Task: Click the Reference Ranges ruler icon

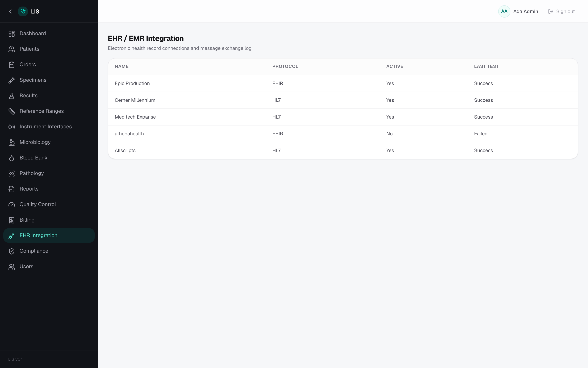Action: click(x=11, y=111)
